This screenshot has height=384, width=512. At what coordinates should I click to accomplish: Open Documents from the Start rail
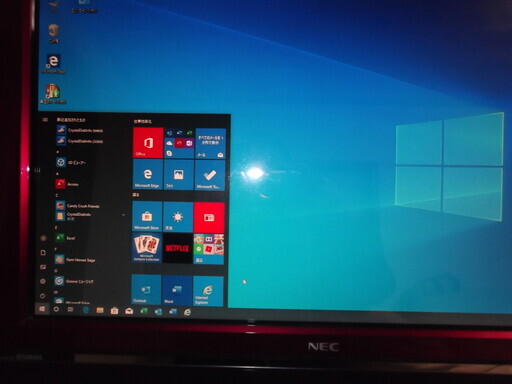tap(43, 253)
